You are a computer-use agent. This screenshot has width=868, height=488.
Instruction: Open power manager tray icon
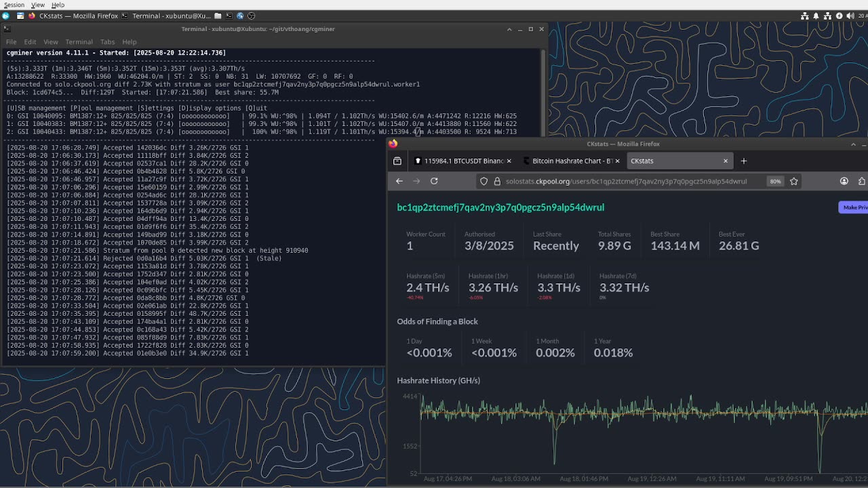[839, 16]
